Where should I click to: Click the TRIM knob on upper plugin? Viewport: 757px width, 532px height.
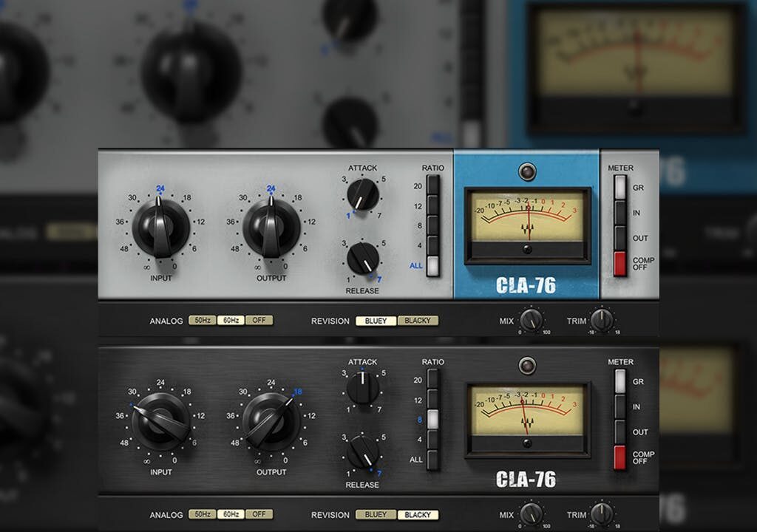click(x=602, y=320)
